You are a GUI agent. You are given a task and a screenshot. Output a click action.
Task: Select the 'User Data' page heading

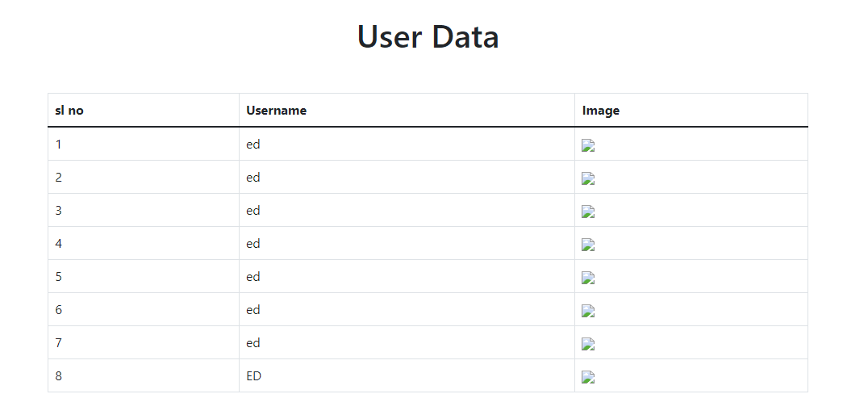(x=428, y=36)
